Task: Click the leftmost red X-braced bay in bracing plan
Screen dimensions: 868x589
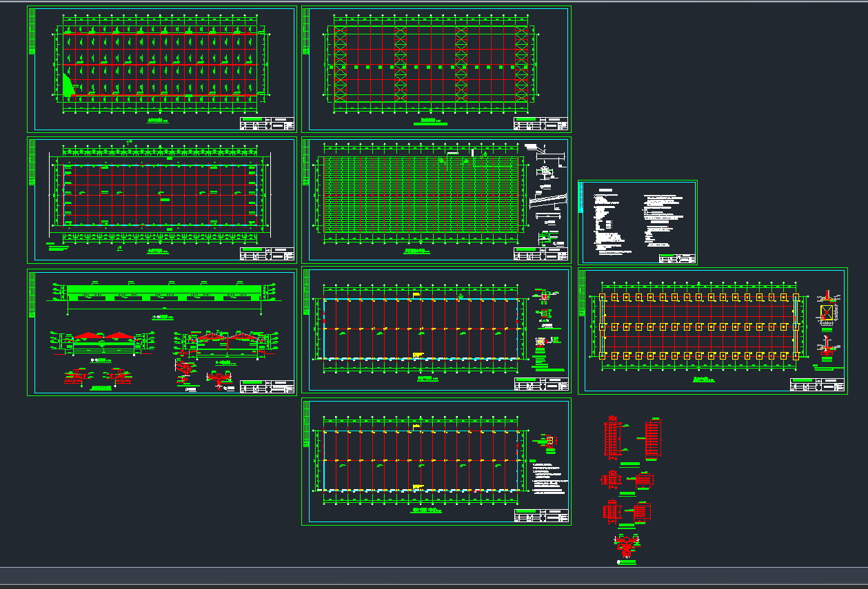Action: pyautogui.click(x=340, y=65)
